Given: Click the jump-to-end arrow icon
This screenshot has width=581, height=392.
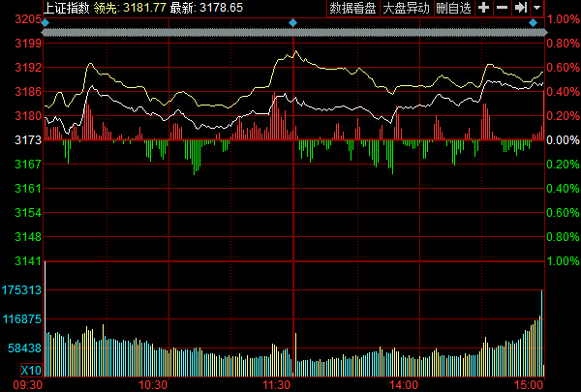Looking at the screenshot, I should pos(520,8).
